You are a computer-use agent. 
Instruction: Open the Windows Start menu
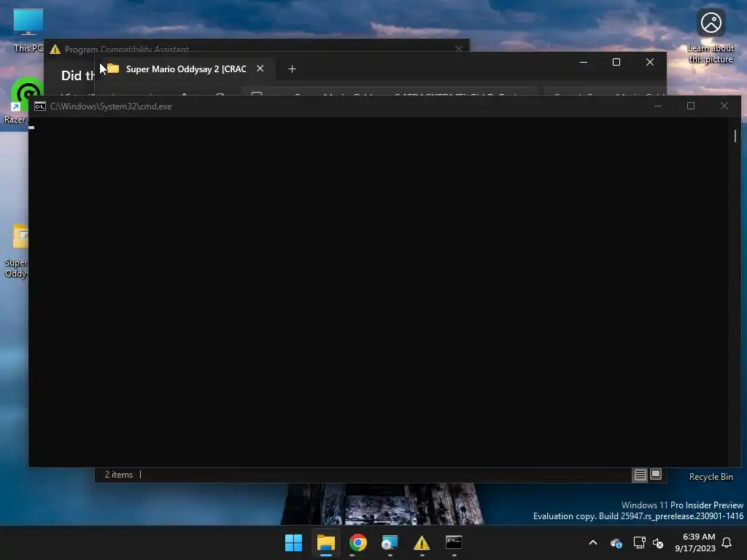pyautogui.click(x=293, y=542)
